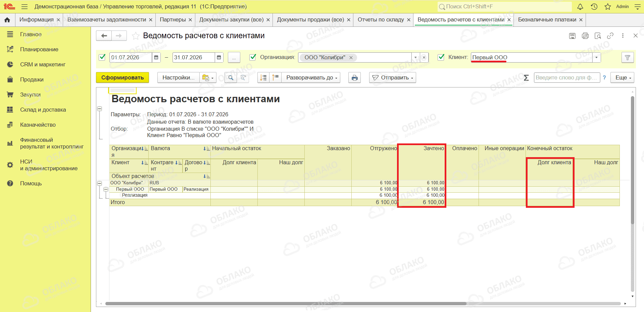Open the Продажи sidebar section
644x312 pixels.
(32, 79)
